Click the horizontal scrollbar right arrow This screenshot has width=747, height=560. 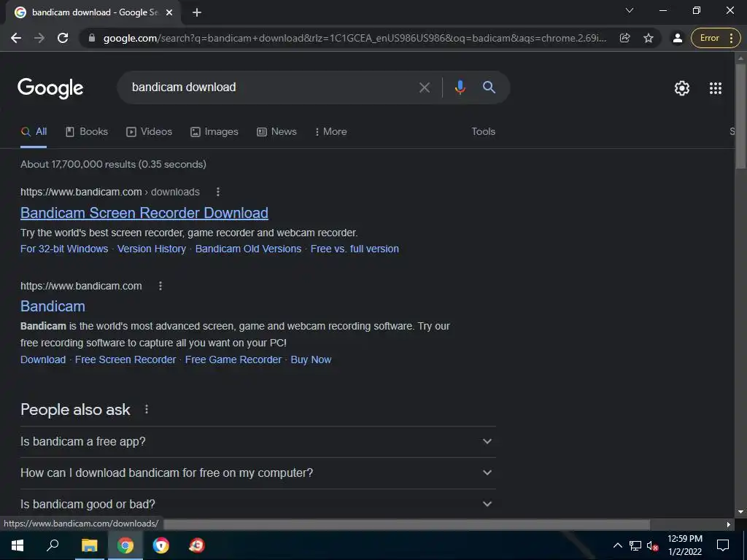pyautogui.click(x=729, y=524)
